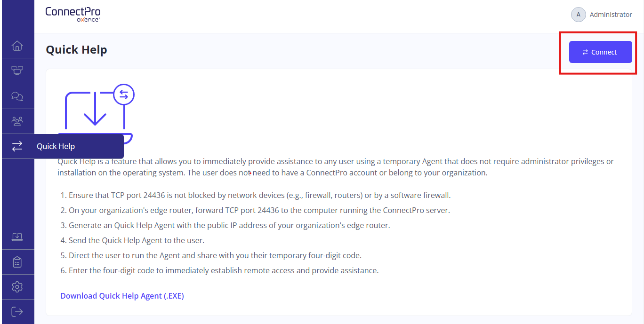Download Quick Help Agent (.EXE)

122,296
